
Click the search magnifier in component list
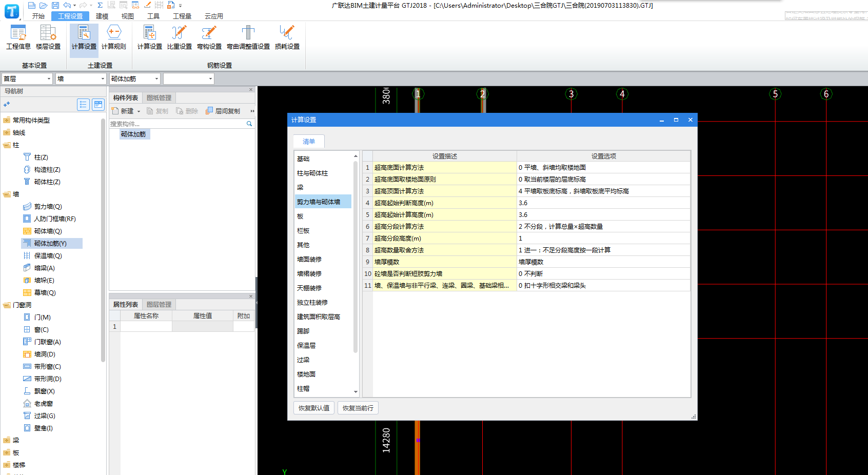tap(249, 124)
